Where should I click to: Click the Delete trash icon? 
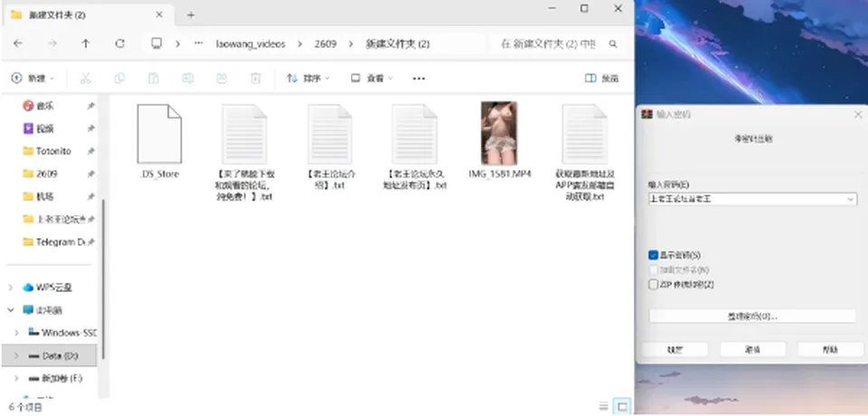tap(255, 78)
